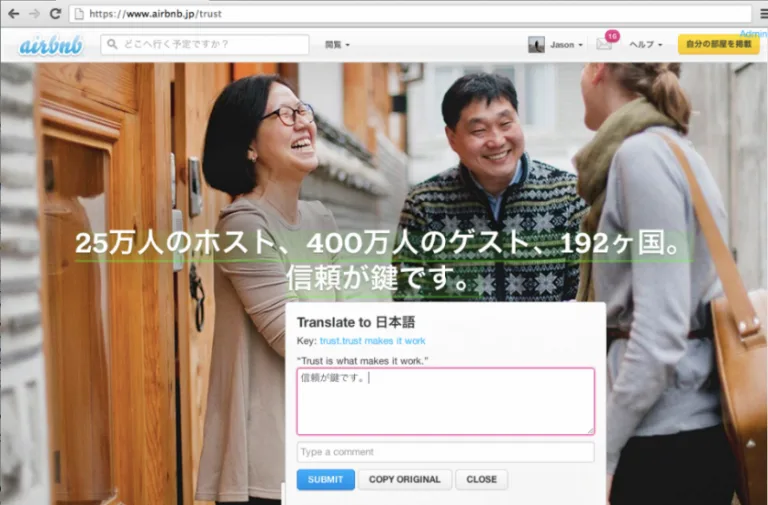768x505 pixels.
Task: Click the original text Trust is what makes it work
Action: (362, 361)
